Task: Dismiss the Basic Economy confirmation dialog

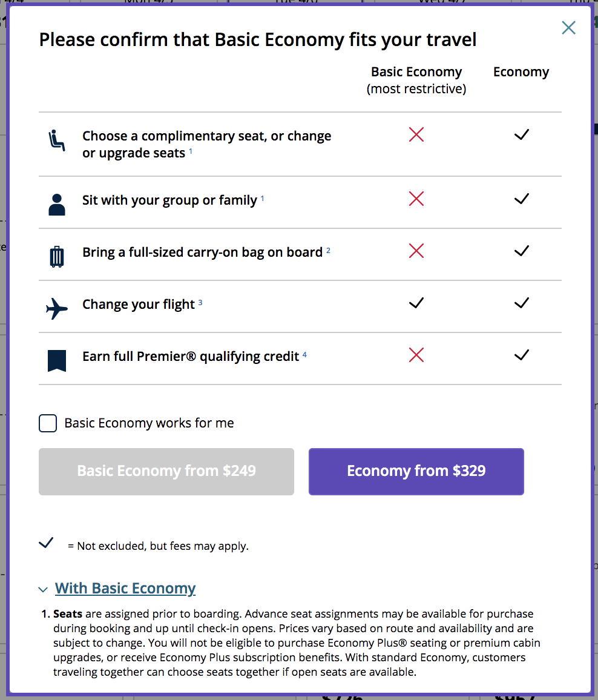Action: pos(568,28)
